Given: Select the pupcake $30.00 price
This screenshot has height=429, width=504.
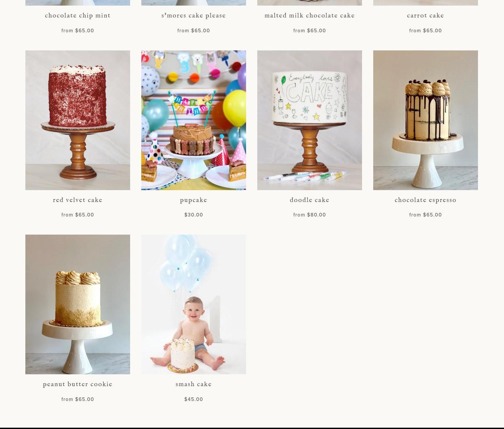Looking at the screenshot, I should coord(194,215).
